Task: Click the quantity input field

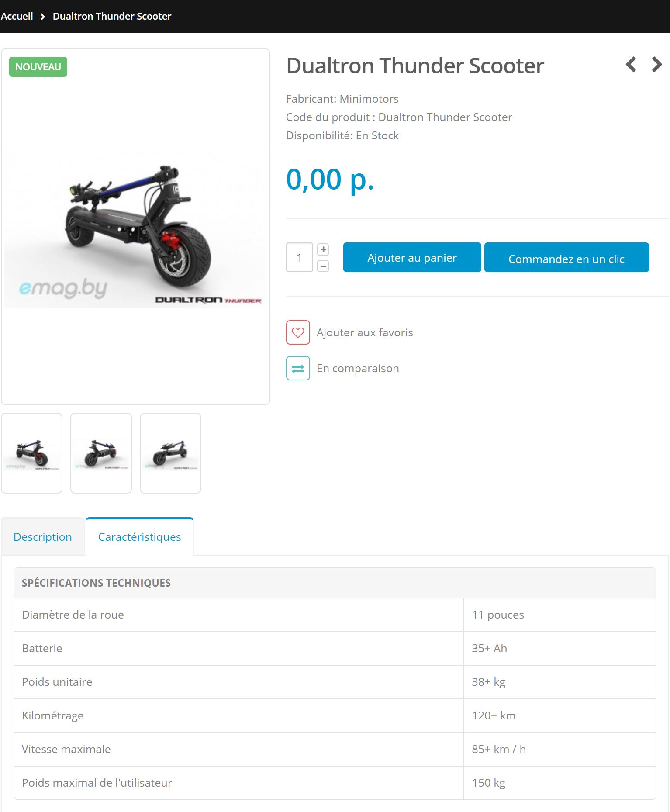Action: point(300,257)
